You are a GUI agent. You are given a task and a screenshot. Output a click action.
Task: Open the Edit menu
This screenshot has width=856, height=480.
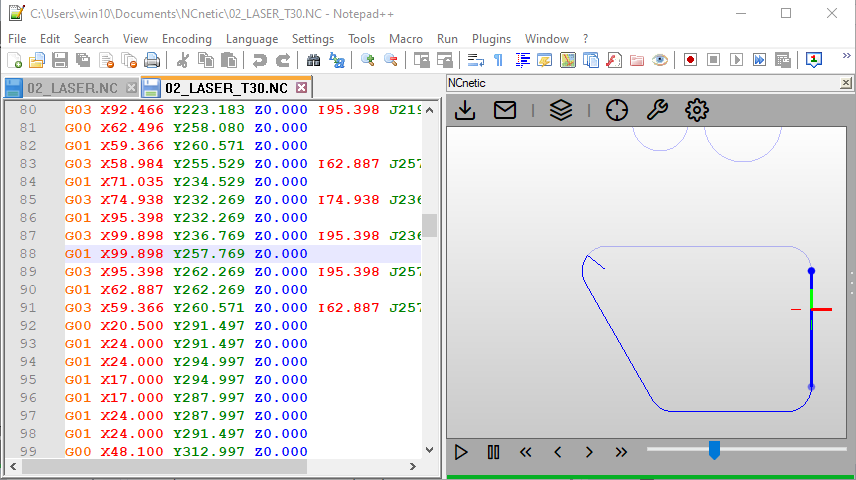point(50,39)
